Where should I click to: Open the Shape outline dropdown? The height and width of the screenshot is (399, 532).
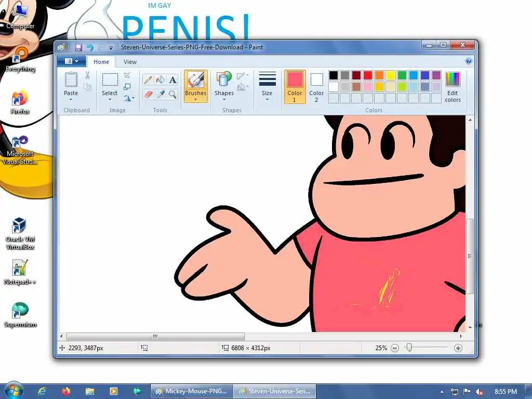click(x=243, y=76)
